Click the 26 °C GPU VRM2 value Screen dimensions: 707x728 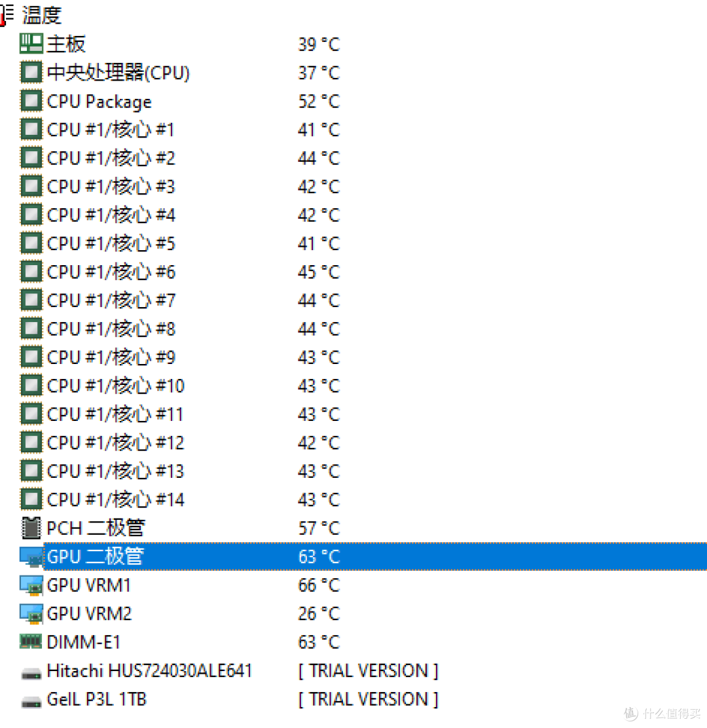pyautogui.click(x=319, y=614)
